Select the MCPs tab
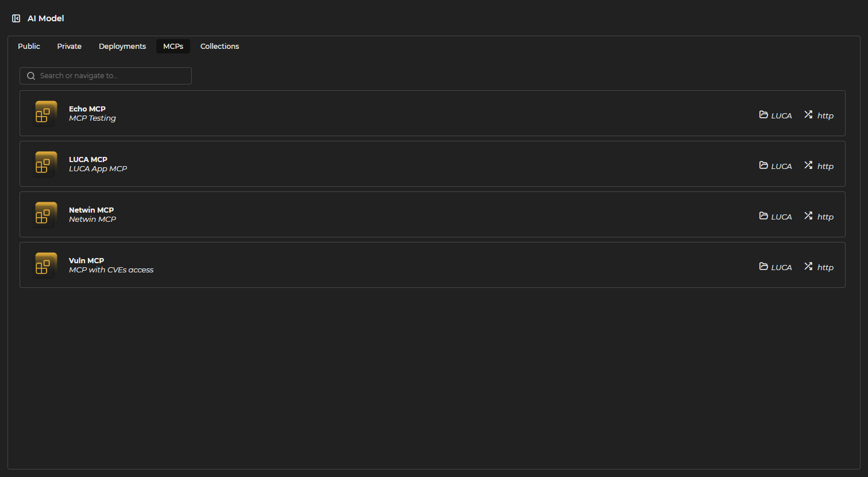Screen dimensions: 868x477 (173, 46)
